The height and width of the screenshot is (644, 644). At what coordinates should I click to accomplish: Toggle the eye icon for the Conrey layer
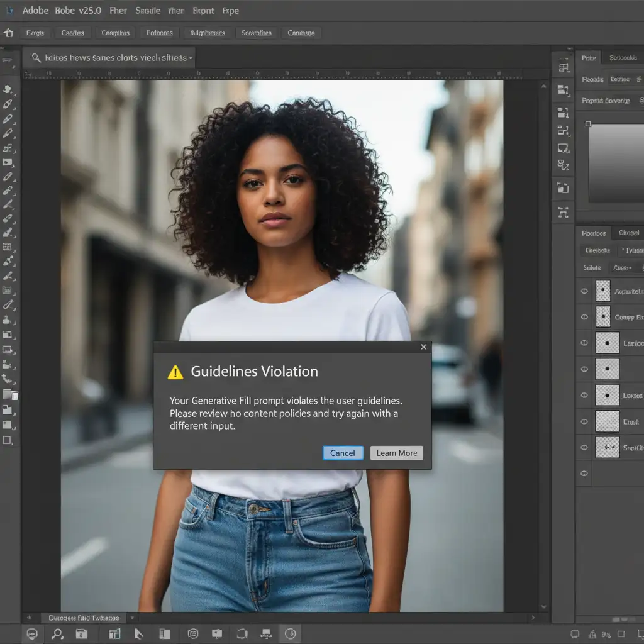pos(584,317)
